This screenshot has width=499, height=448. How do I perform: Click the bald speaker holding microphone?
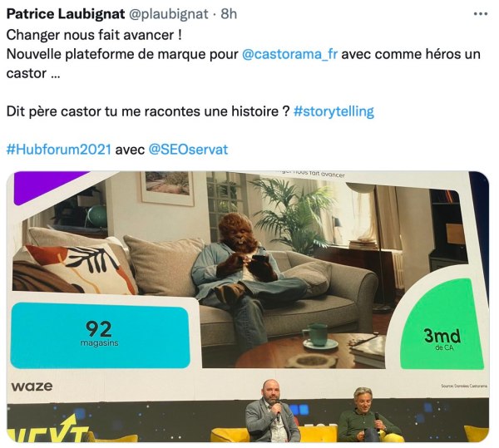(272, 411)
